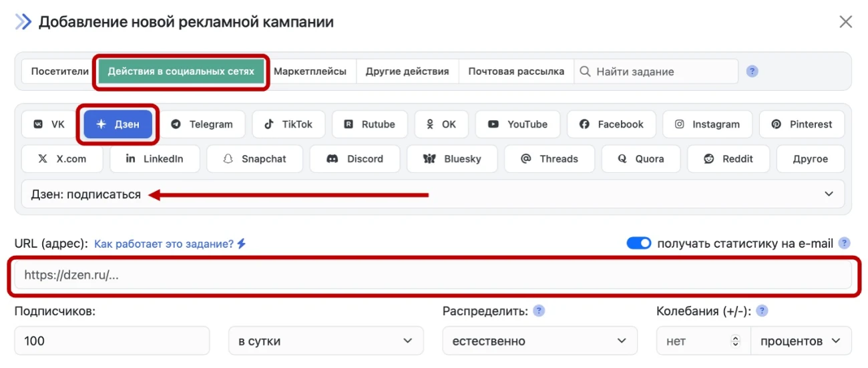Open the в сутки period dropdown

[326, 341]
